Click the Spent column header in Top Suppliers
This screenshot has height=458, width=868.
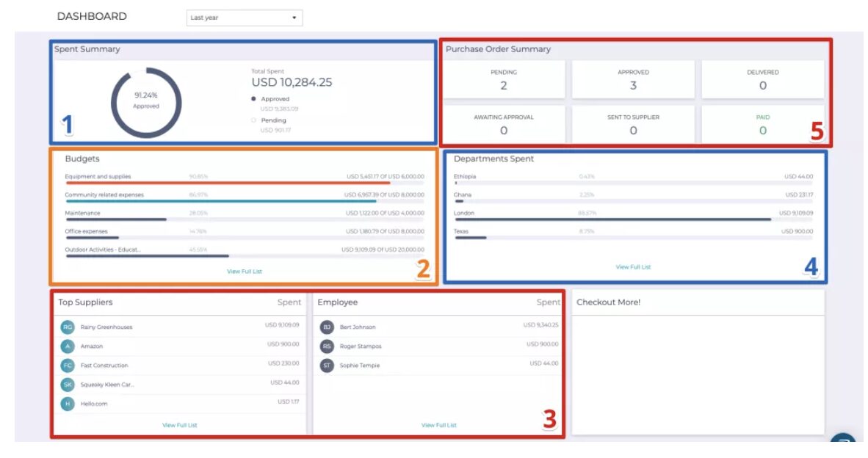pos(289,302)
